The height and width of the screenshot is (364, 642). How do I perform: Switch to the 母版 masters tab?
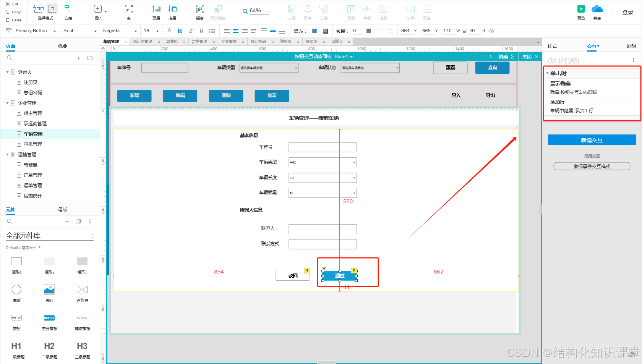click(x=62, y=210)
